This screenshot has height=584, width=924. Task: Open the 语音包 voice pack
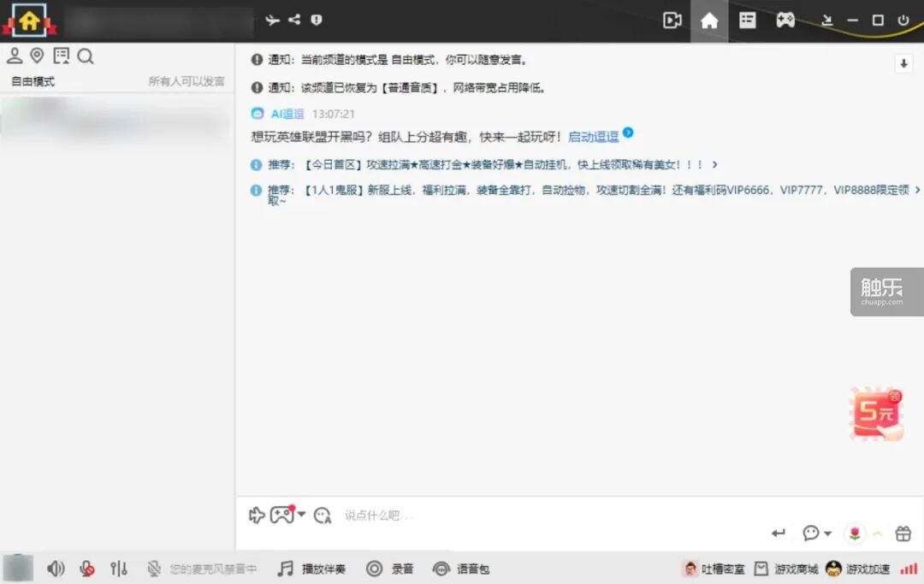coord(460,569)
